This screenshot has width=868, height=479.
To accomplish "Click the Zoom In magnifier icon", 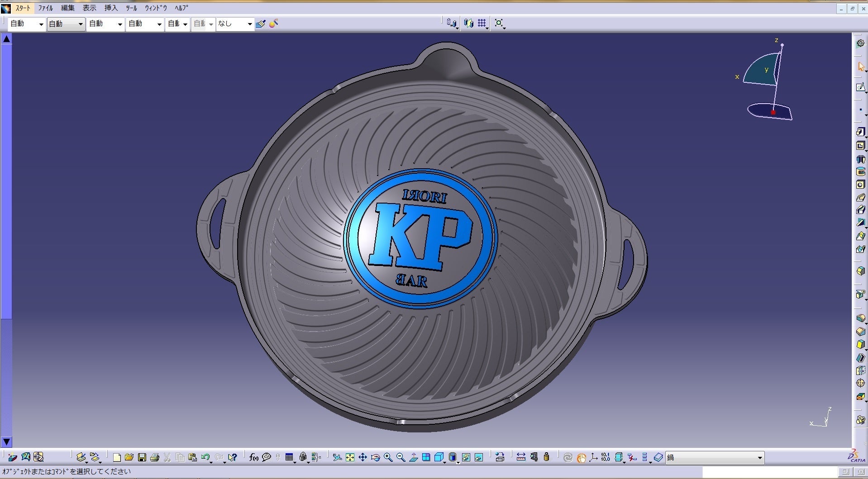I will coord(388,457).
